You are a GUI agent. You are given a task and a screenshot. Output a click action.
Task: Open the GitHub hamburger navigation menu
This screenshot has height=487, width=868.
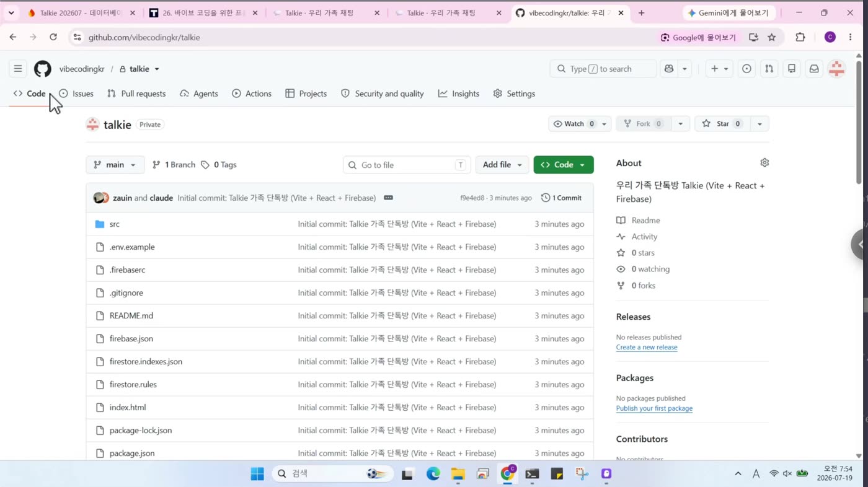[x=18, y=69]
